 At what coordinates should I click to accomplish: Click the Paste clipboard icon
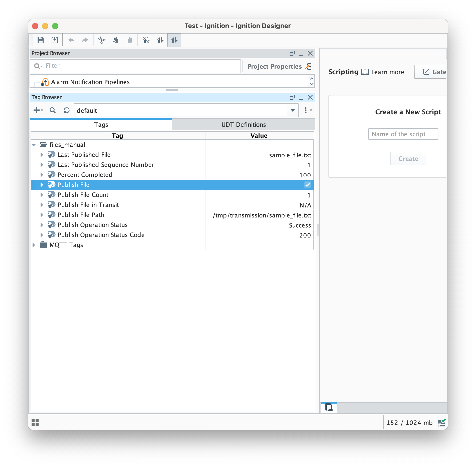[x=130, y=40]
